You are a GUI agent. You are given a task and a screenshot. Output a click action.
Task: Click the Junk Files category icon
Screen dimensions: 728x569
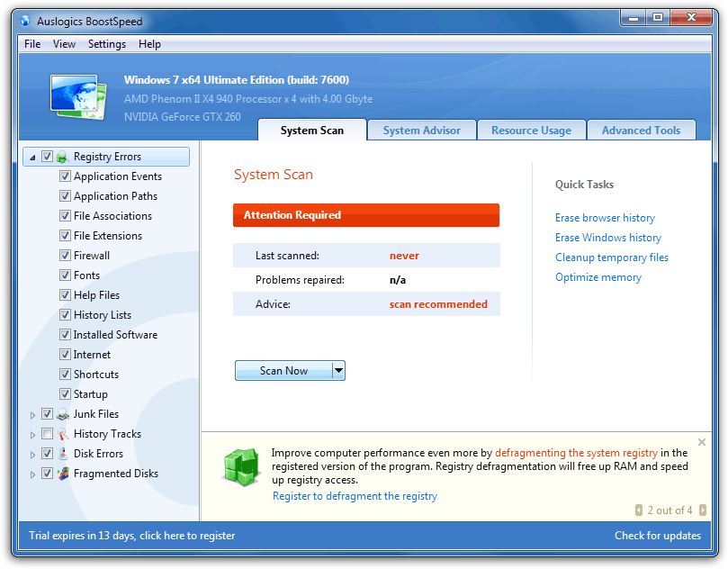tap(63, 414)
